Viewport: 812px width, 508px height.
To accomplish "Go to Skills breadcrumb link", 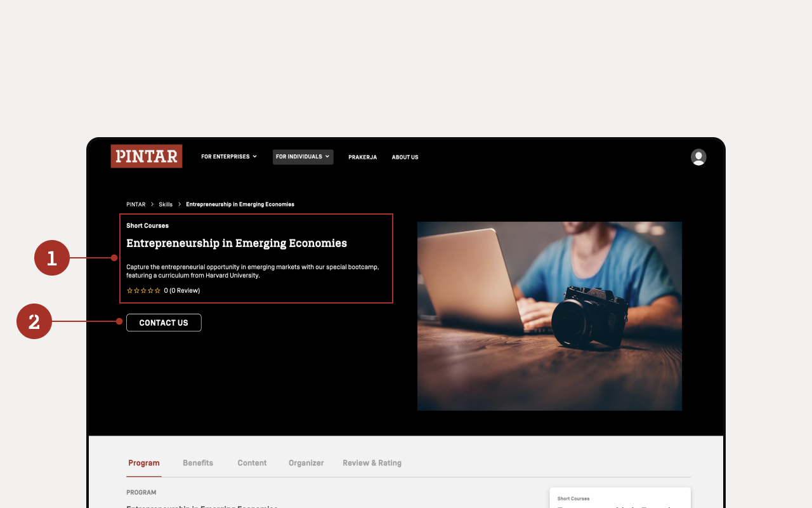I will pyautogui.click(x=166, y=204).
